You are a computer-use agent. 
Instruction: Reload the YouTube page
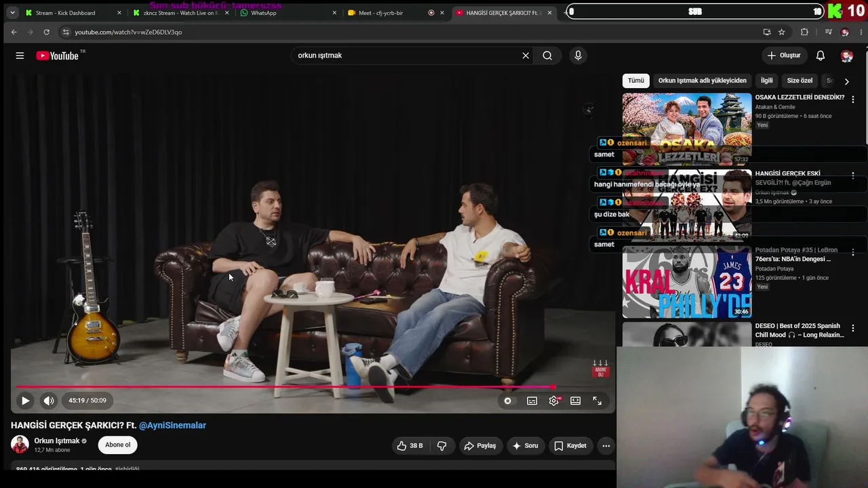point(46,32)
